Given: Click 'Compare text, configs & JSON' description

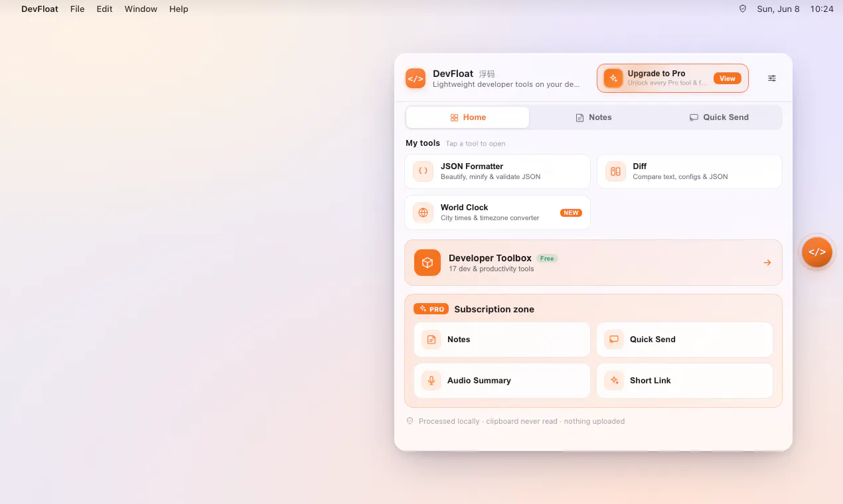Looking at the screenshot, I should click(x=680, y=176).
